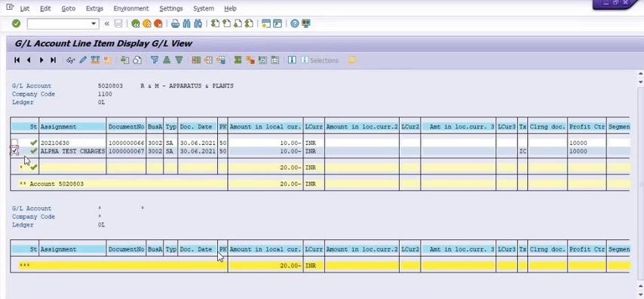Open the command field dropdown arrow
The width and height of the screenshot is (644, 299).
[x=94, y=24]
